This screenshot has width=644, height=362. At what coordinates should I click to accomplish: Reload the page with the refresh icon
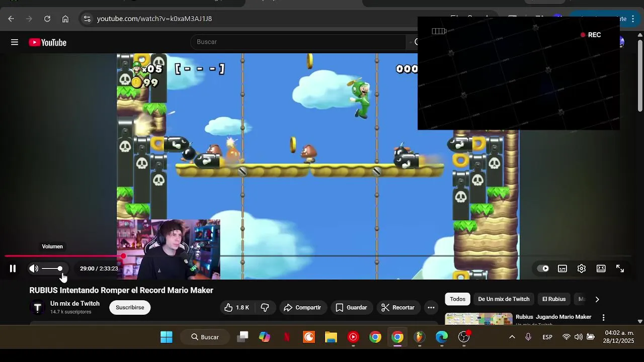tap(47, 19)
